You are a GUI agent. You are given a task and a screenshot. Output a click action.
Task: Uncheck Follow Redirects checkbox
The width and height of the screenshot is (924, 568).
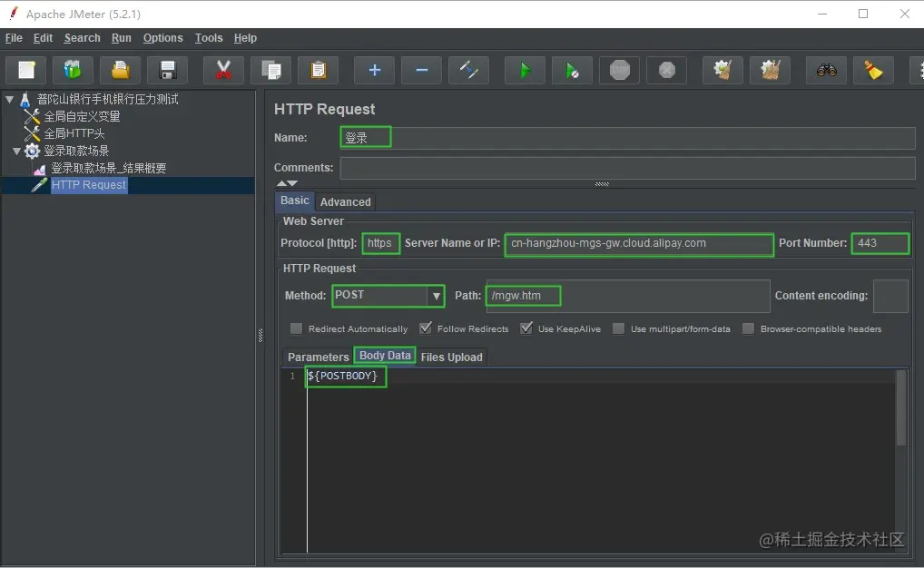point(426,328)
